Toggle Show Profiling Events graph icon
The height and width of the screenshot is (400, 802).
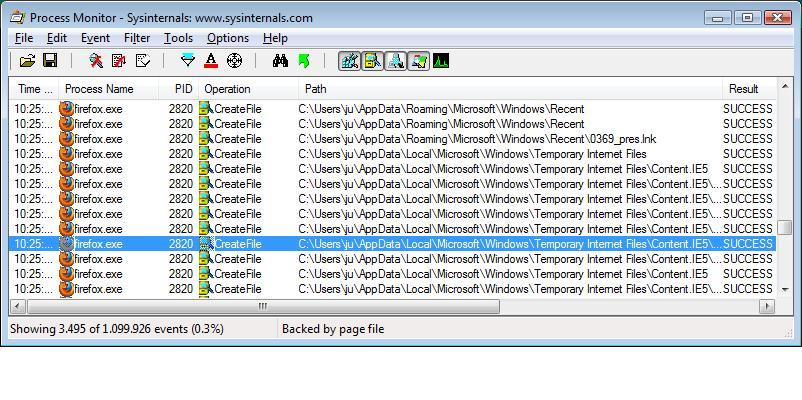point(441,61)
